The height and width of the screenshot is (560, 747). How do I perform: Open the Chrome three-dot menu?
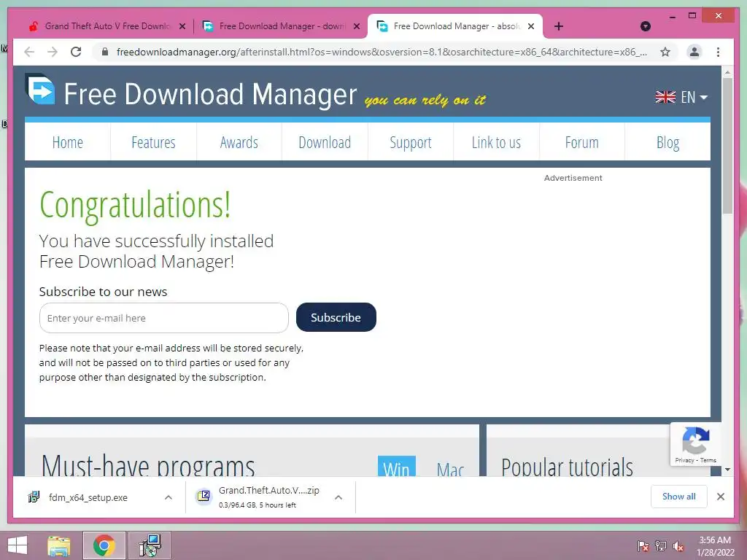pyautogui.click(x=718, y=52)
